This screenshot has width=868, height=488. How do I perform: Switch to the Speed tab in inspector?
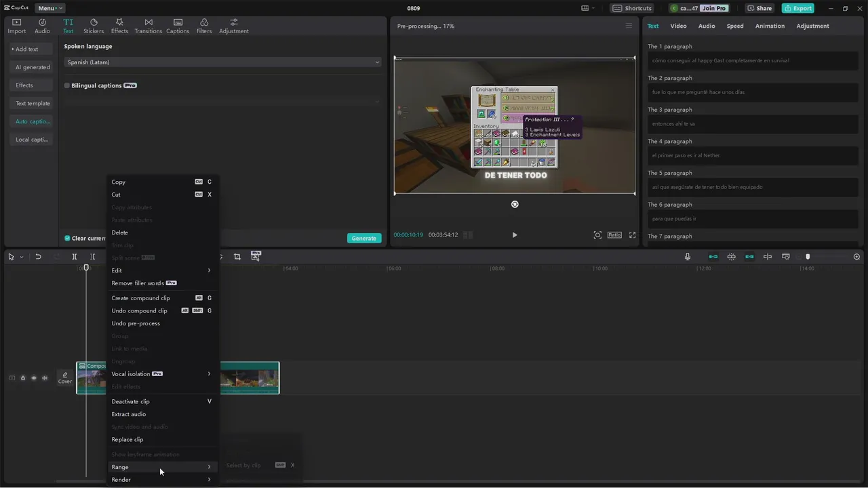(735, 26)
